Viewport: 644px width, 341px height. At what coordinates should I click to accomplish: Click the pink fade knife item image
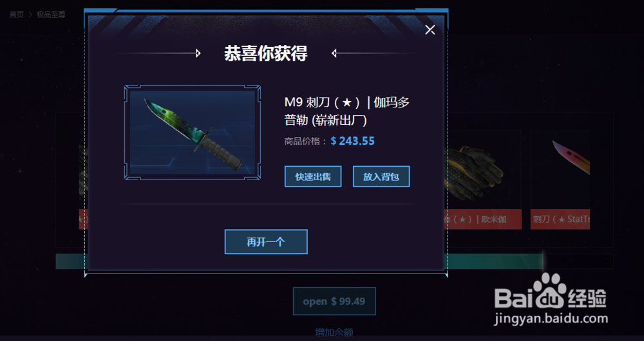click(571, 158)
